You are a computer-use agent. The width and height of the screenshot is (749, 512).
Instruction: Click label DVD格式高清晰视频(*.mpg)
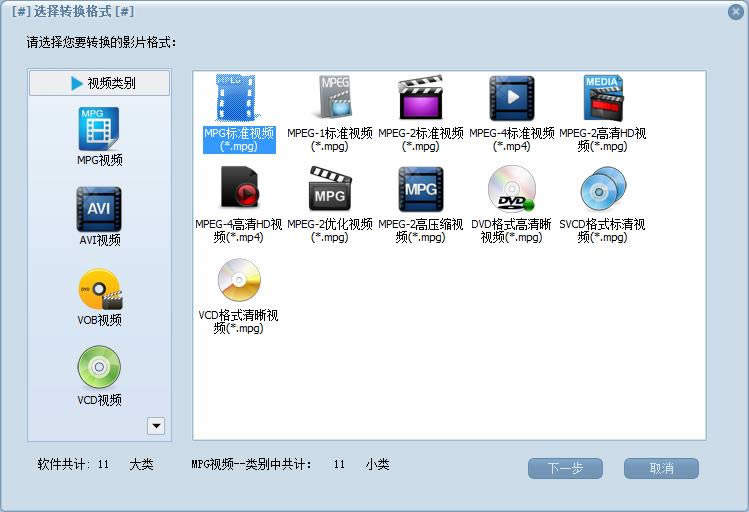pyautogui.click(x=511, y=231)
